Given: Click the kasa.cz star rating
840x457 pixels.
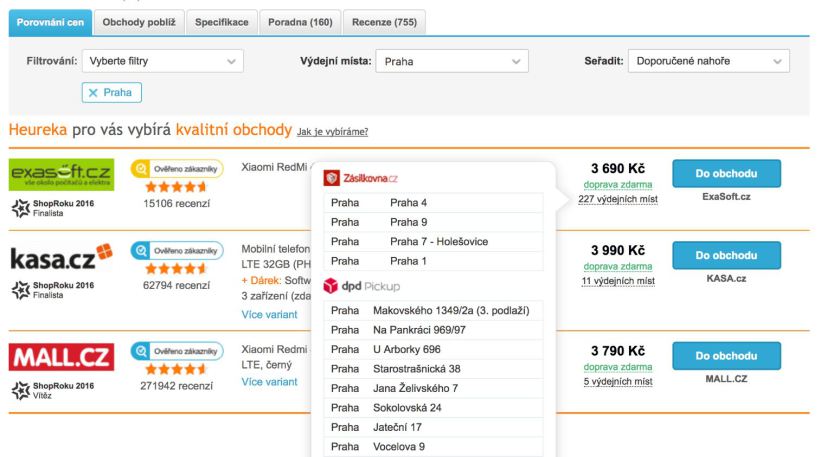Looking at the screenshot, I should [x=176, y=268].
